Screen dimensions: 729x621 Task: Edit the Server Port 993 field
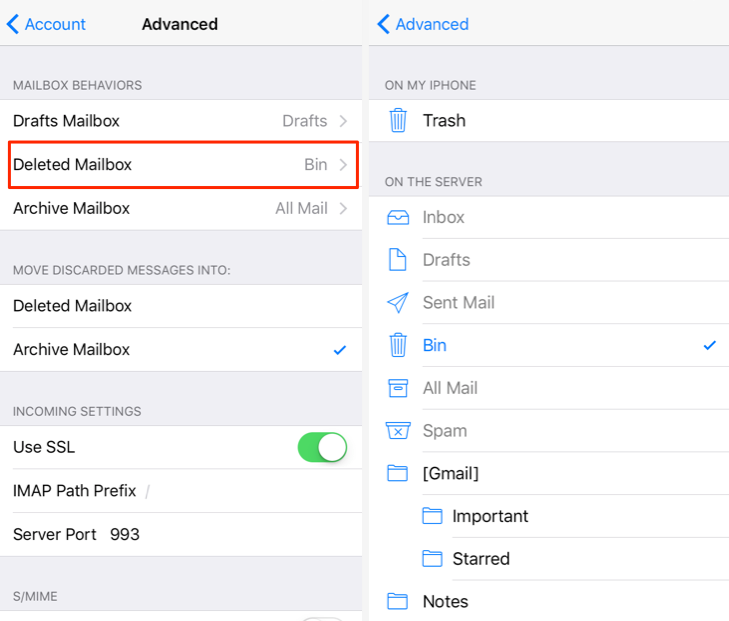(x=125, y=534)
